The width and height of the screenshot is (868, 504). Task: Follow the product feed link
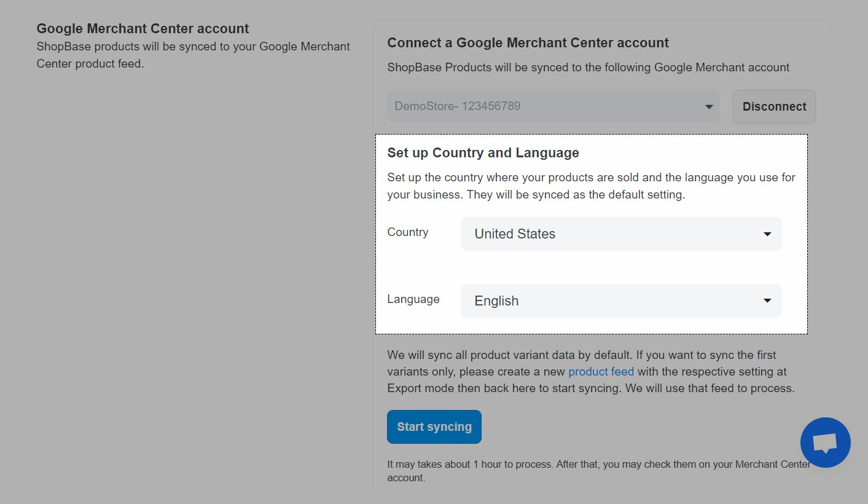click(601, 372)
